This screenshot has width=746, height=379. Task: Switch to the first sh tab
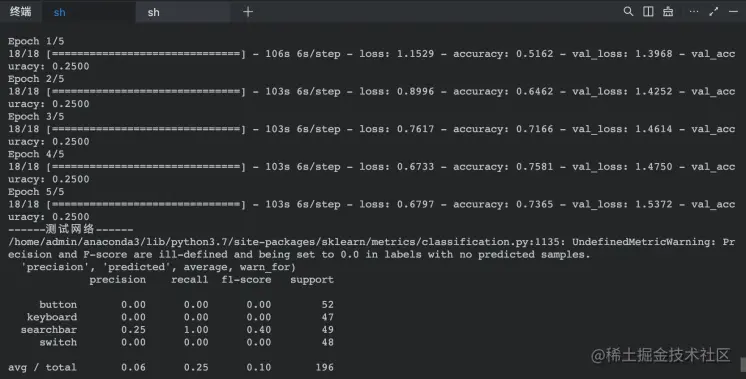pos(88,12)
